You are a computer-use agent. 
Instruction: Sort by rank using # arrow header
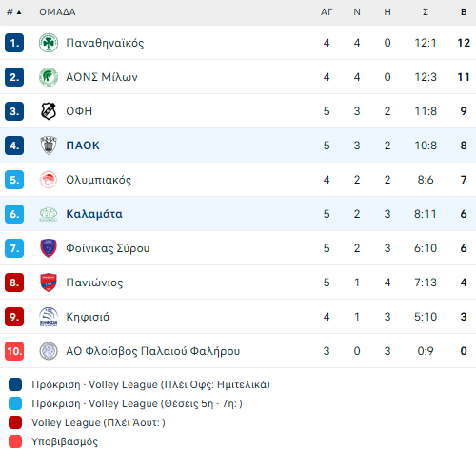14,12
